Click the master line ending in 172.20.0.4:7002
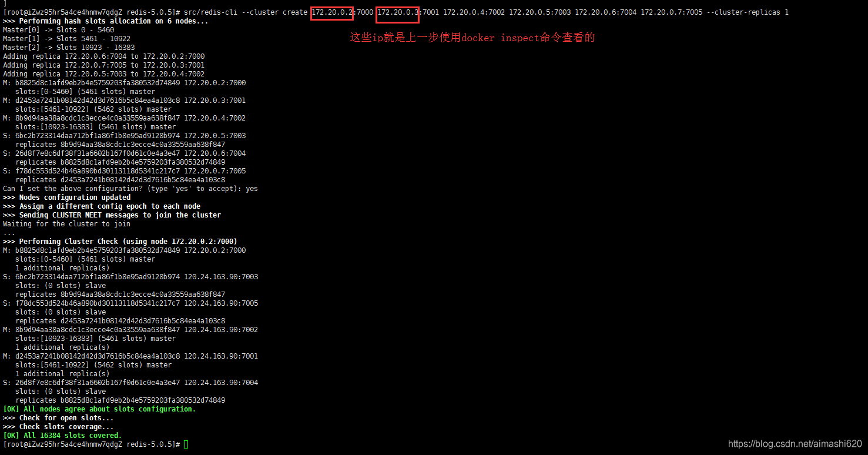Viewport: 868px width, 455px height. (125, 118)
